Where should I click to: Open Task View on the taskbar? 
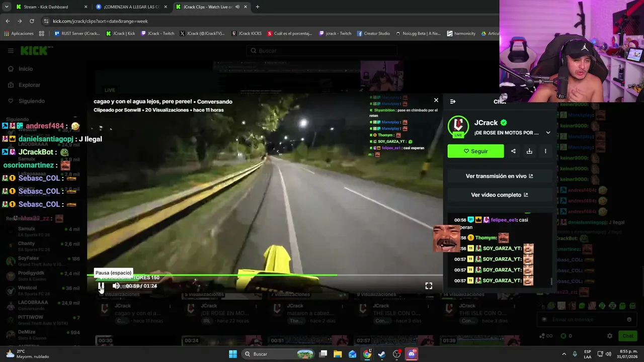(324, 354)
